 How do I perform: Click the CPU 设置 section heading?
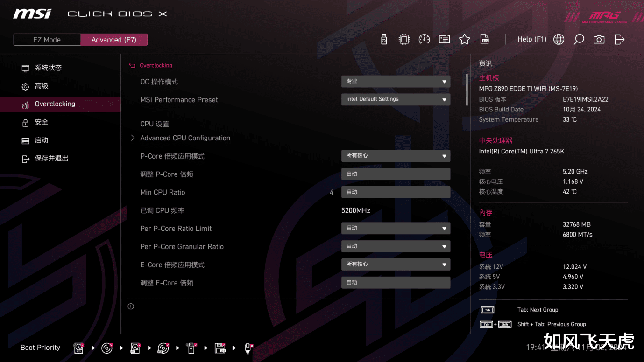(x=155, y=124)
